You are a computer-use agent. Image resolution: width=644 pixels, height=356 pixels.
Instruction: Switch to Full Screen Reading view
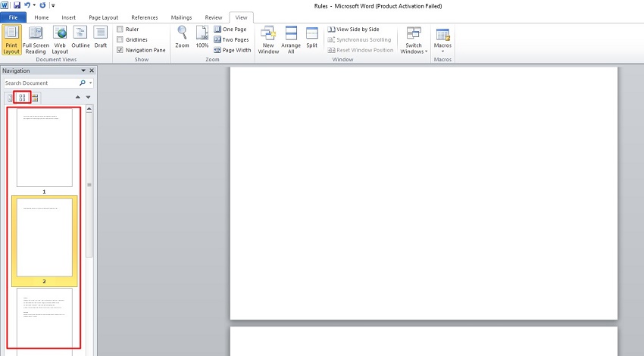pos(35,39)
